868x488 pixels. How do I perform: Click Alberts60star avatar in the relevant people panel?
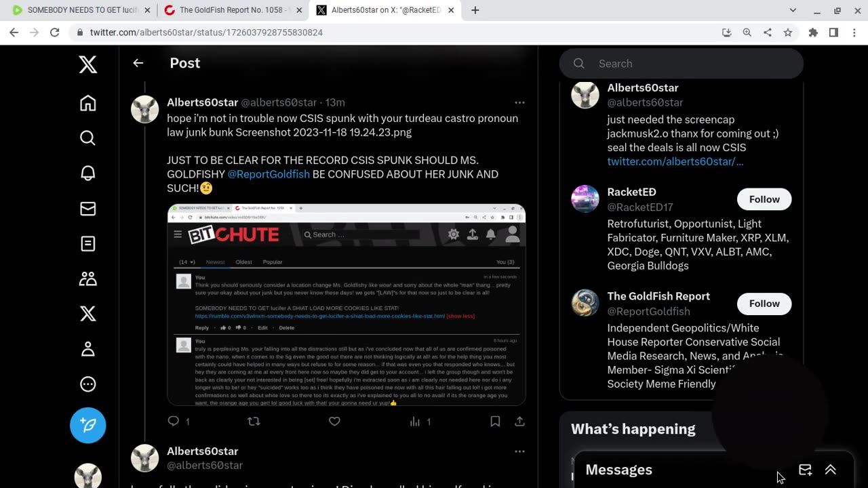[x=585, y=95]
